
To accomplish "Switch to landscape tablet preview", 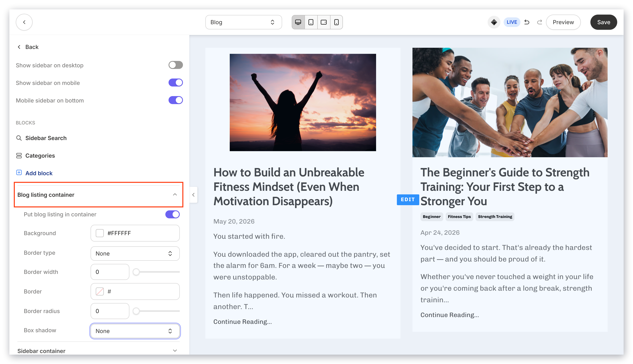I will (323, 22).
